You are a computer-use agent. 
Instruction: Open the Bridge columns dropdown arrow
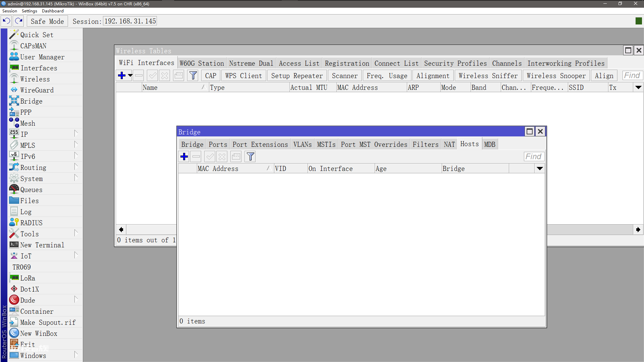click(540, 169)
